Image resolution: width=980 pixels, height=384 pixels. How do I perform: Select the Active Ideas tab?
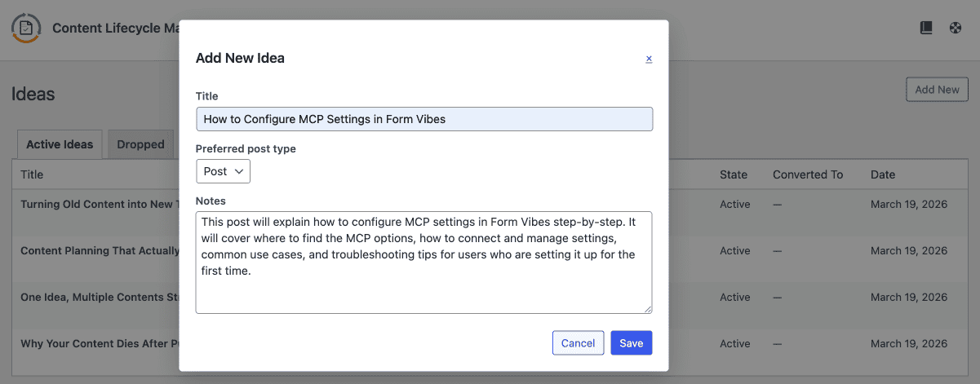click(x=60, y=144)
